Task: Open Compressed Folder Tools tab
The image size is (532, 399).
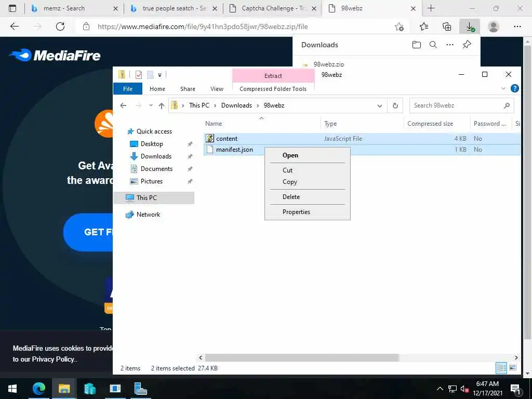Action: 273,89
